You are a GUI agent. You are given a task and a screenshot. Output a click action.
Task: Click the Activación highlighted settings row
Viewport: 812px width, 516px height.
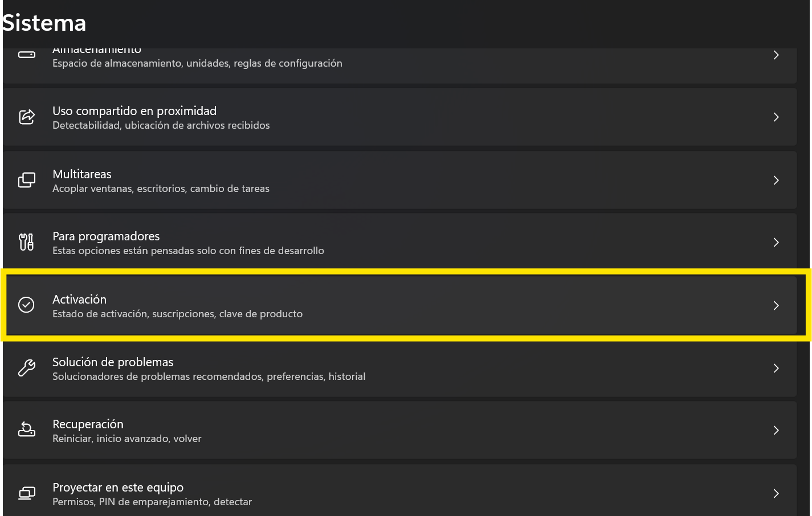(x=399, y=305)
